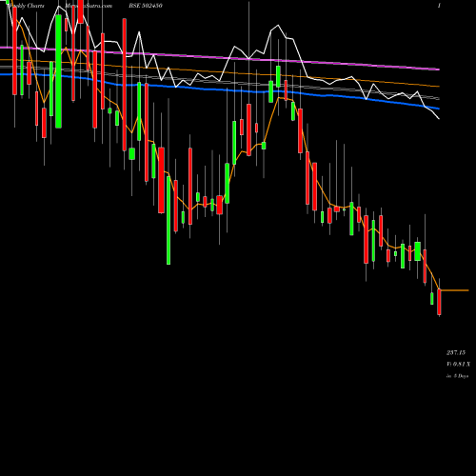The image size is (476, 476).
Task: Click the 'in 5 Days' label
Action: pos(457,376)
